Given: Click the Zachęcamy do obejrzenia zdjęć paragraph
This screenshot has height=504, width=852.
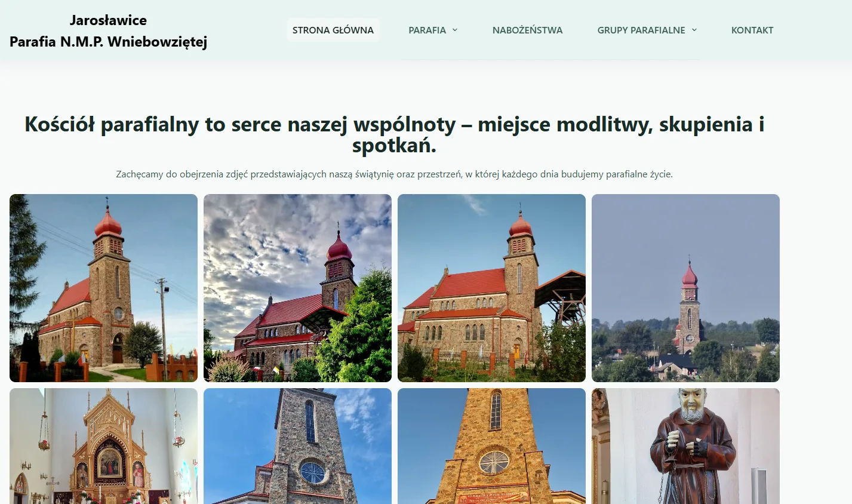Looking at the screenshot, I should click(x=395, y=174).
